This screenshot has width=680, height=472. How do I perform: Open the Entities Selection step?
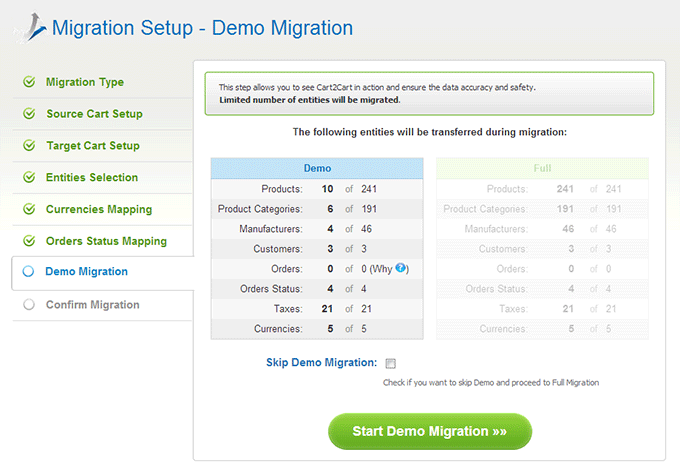pos(92,177)
